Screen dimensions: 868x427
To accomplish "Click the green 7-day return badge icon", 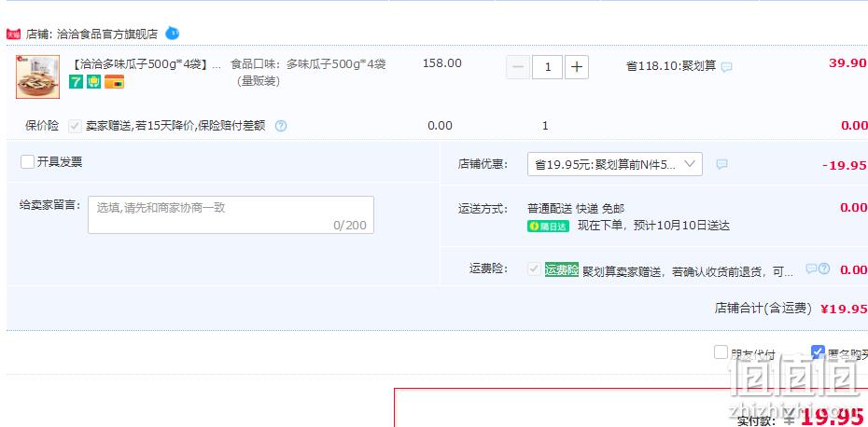I will [76, 82].
